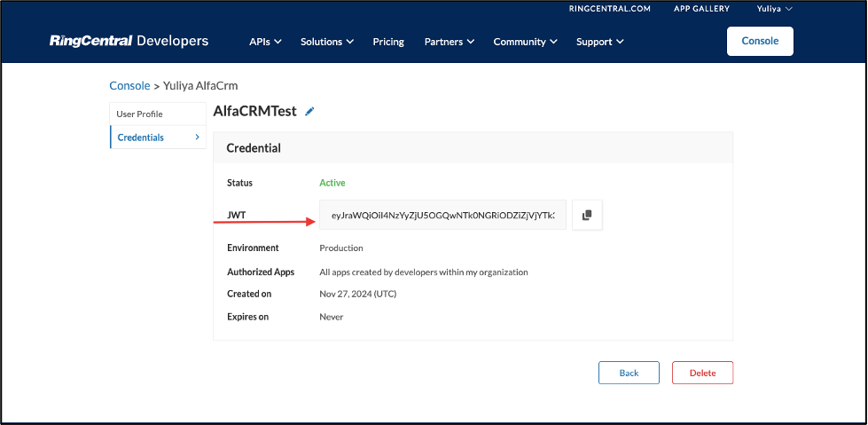Click the Production environment value
Screen dimensions: 868x425
[x=341, y=248]
